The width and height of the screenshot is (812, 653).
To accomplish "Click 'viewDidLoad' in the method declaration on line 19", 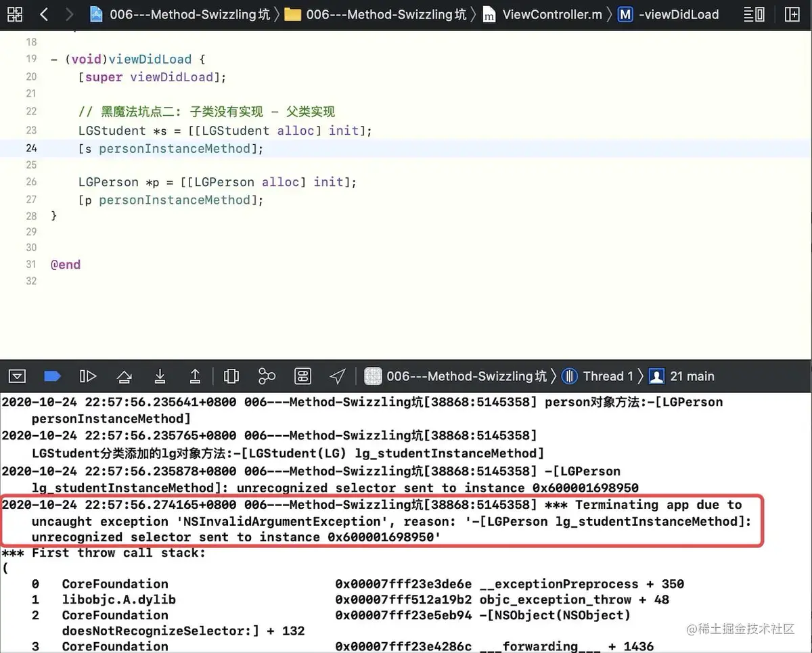I will (x=150, y=60).
